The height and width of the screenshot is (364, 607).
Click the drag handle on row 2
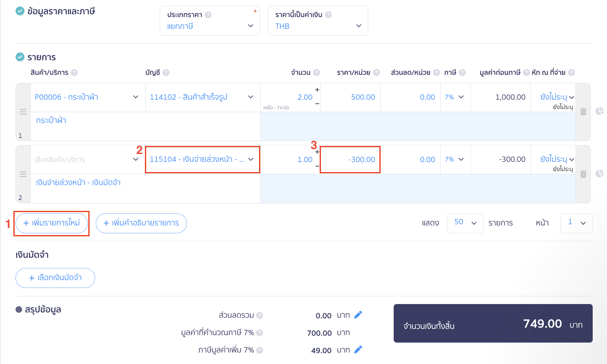(x=23, y=174)
